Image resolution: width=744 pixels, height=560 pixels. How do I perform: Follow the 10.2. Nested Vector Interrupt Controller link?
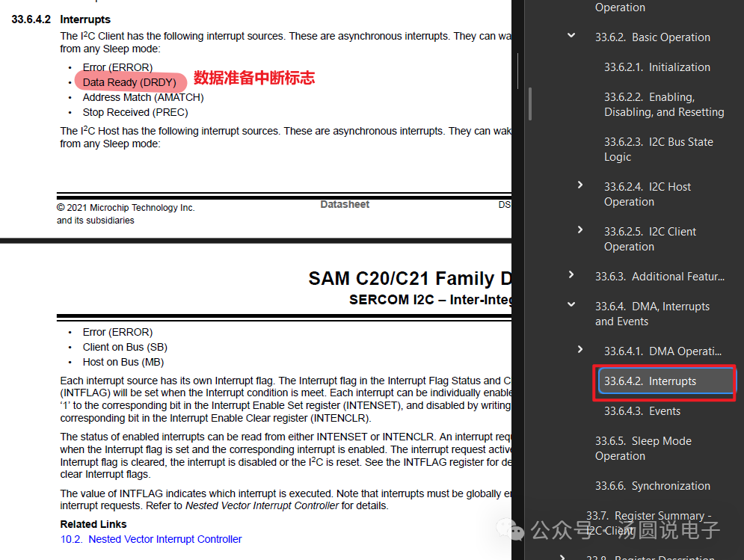[151, 539]
